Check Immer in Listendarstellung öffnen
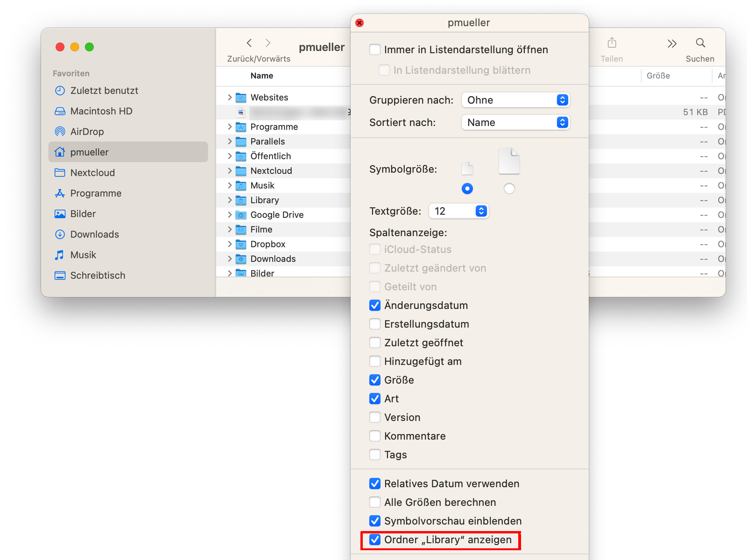 pos(375,49)
